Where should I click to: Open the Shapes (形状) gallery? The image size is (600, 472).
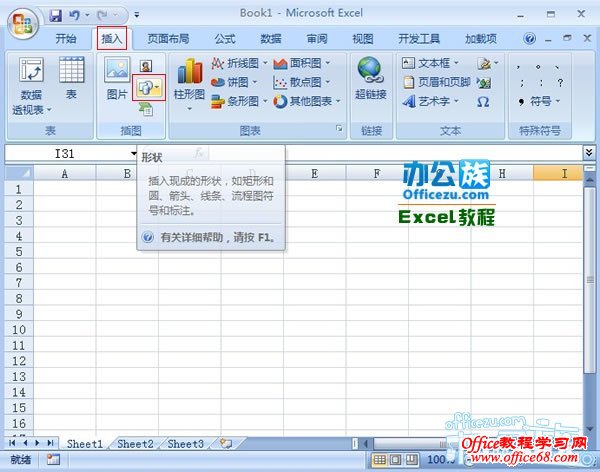[x=149, y=88]
